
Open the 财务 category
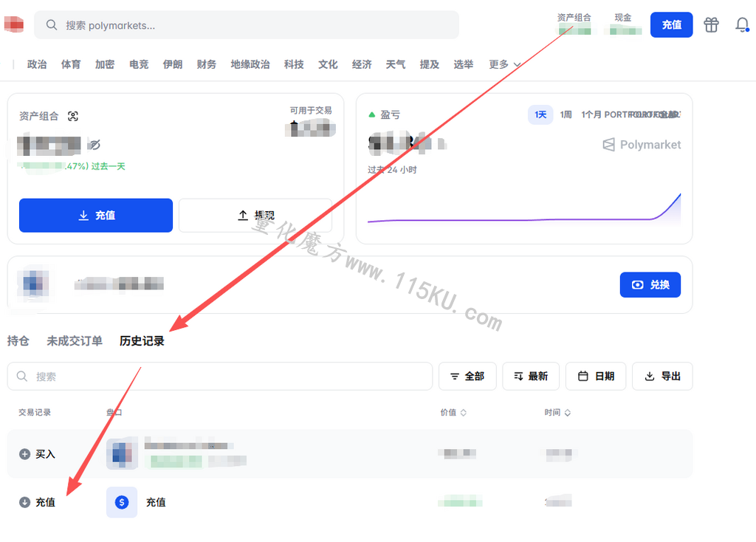coord(207,65)
